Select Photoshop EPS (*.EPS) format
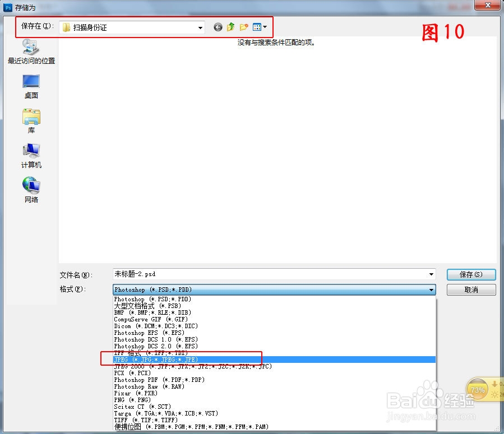Screen dimensions: 504x434 [275, 333]
